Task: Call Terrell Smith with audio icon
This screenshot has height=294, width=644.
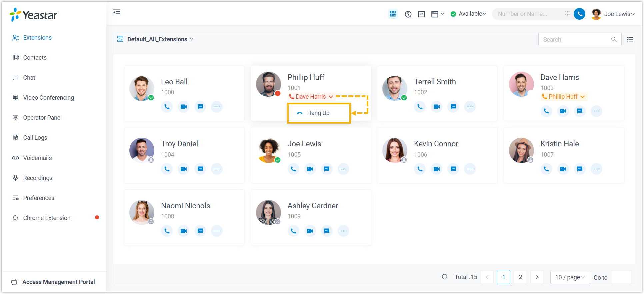Action: pyautogui.click(x=420, y=107)
